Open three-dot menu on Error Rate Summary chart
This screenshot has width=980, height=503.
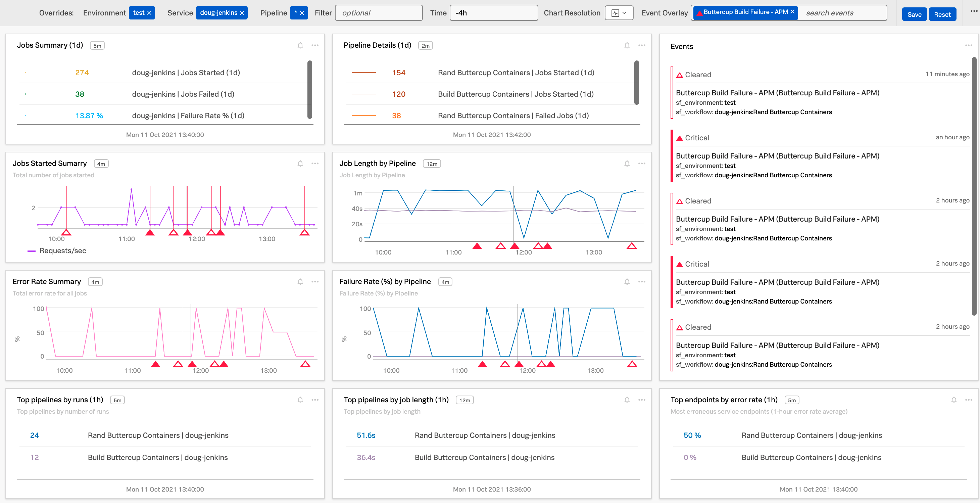click(x=315, y=282)
